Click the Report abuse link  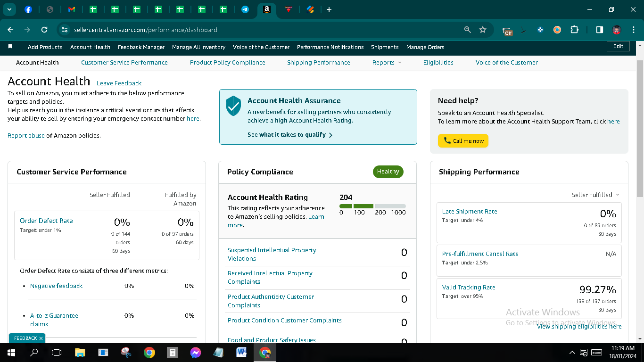(x=26, y=136)
